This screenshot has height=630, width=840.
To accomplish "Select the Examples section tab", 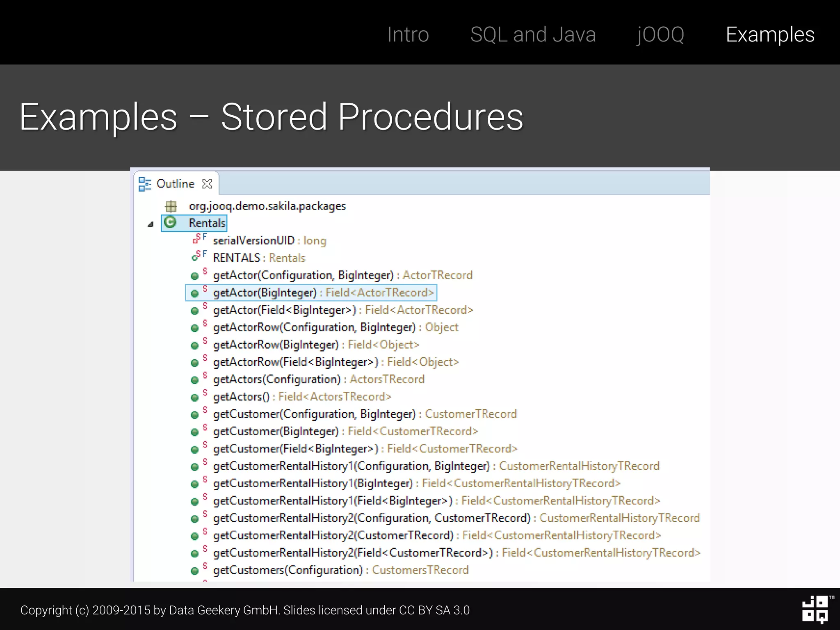I will [769, 34].
